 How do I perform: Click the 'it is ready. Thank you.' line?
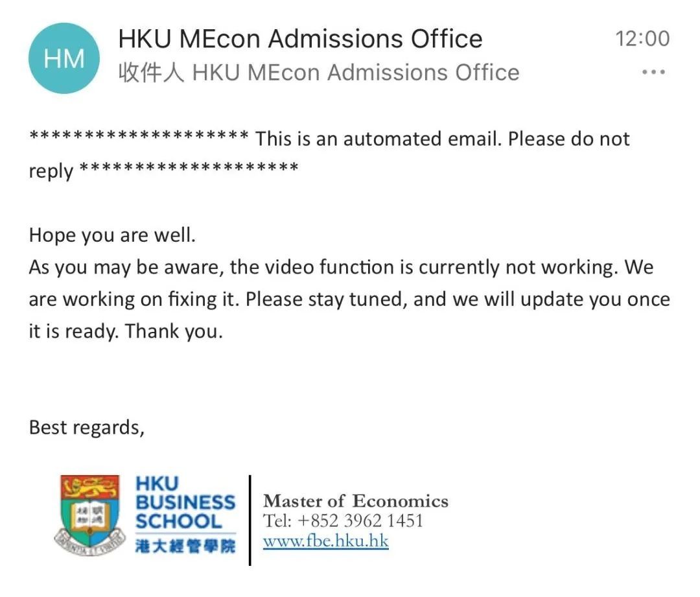(x=126, y=331)
